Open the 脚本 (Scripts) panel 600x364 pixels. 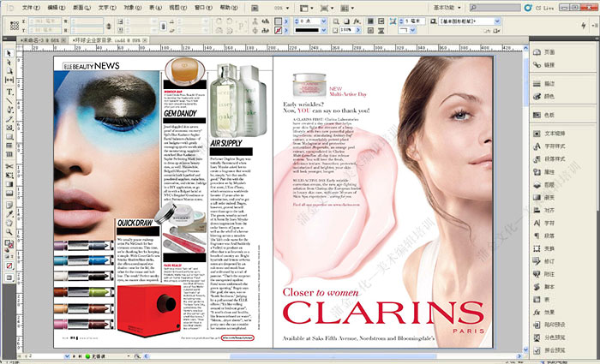pyautogui.click(x=544, y=287)
